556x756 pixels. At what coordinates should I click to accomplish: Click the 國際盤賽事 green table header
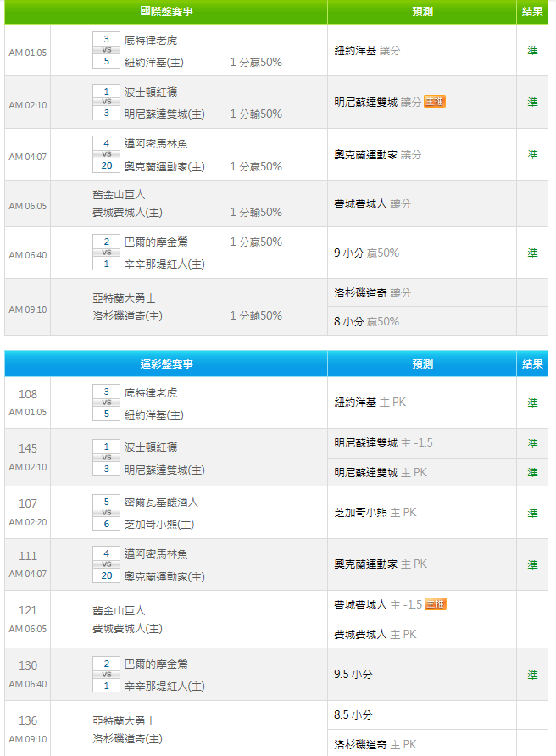(166, 12)
